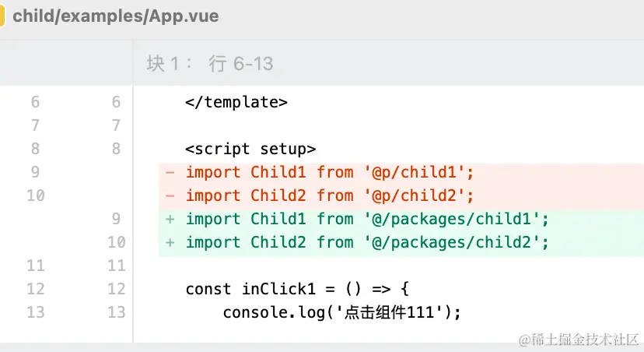644x352 pixels.
Task: Click the 稀土掘金技术社区 watermark
Action: [579, 340]
